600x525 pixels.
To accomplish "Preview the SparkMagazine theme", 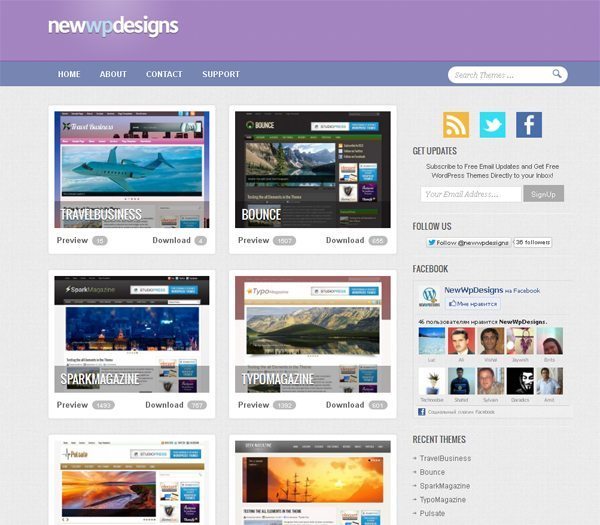I will click(72, 405).
